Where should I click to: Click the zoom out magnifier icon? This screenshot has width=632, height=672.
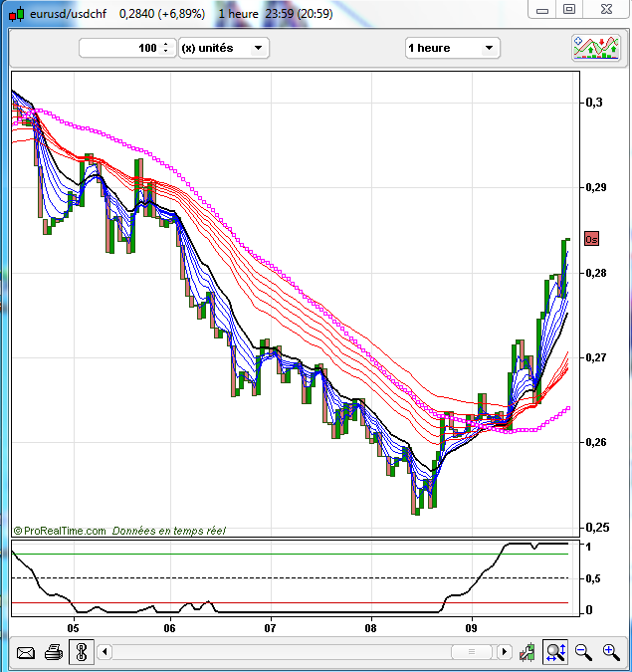coord(583,653)
